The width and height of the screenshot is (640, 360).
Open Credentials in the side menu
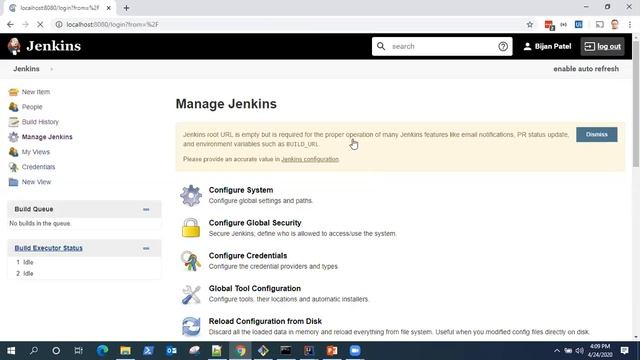pyautogui.click(x=38, y=167)
